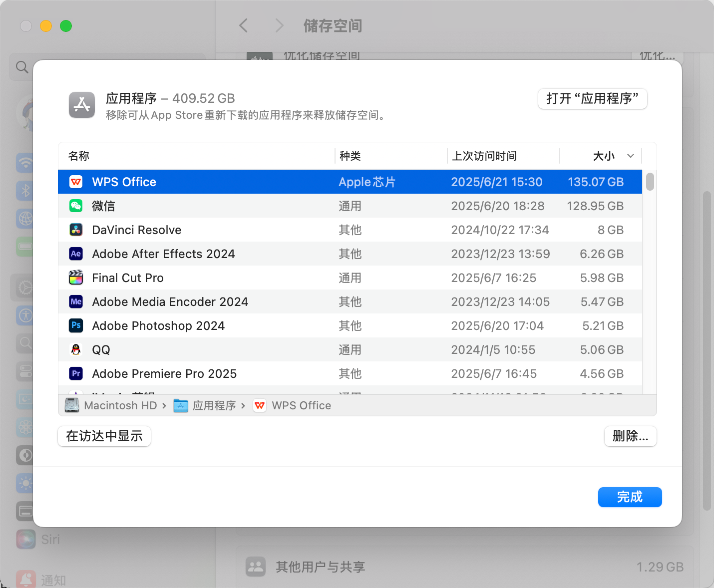The width and height of the screenshot is (714, 588).
Task: Click 打开“应用程序” button
Action: [592, 98]
